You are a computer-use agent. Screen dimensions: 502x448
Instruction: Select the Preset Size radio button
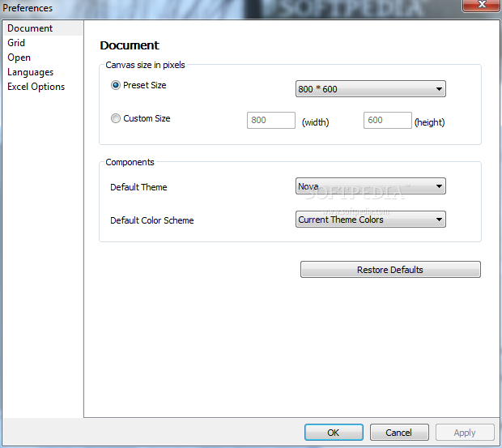click(116, 85)
